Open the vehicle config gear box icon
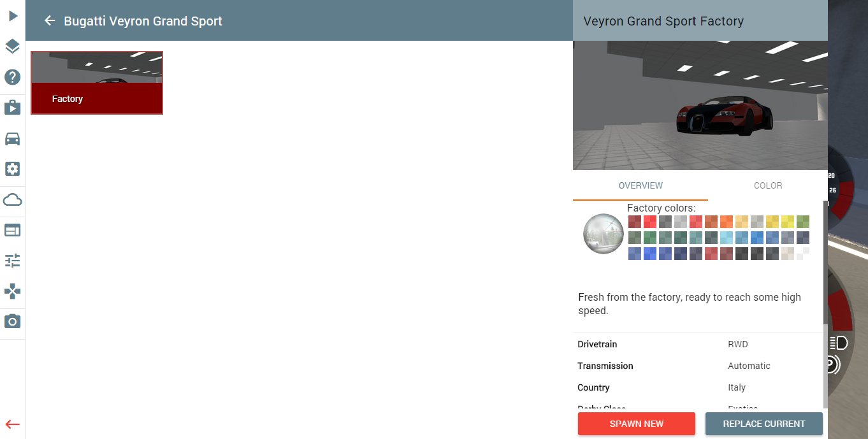Image resolution: width=868 pixels, height=439 pixels. pyautogui.click(x=13, y=169)
